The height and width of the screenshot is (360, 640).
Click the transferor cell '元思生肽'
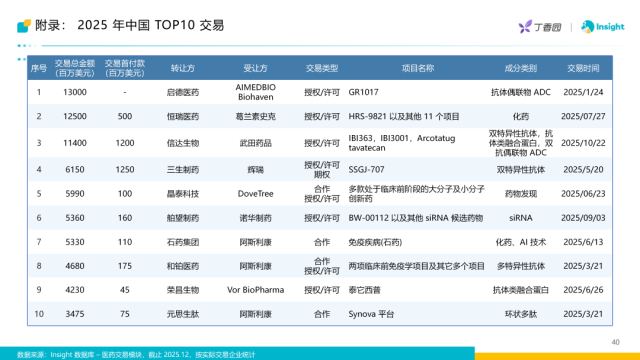[x=182, y=314]
